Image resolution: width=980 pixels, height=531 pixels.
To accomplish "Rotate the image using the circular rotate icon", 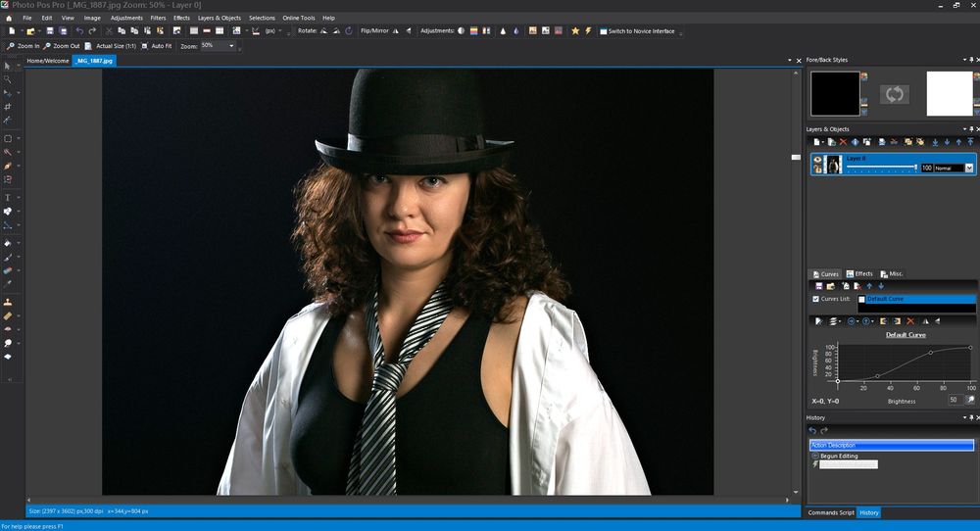I will 349,30.
